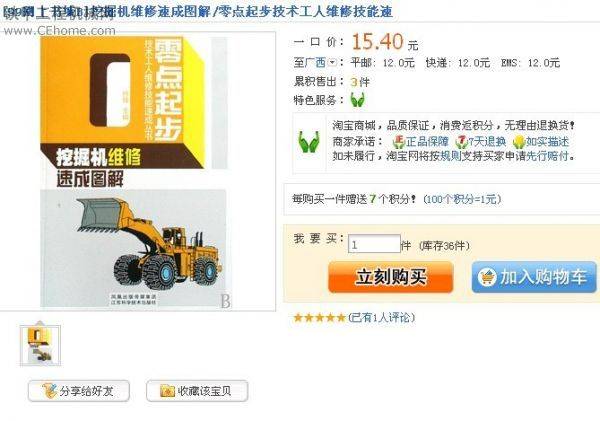Screen dimensions: 600x421
Task: Click the five-star rating icons
Action: pos(319,318)
